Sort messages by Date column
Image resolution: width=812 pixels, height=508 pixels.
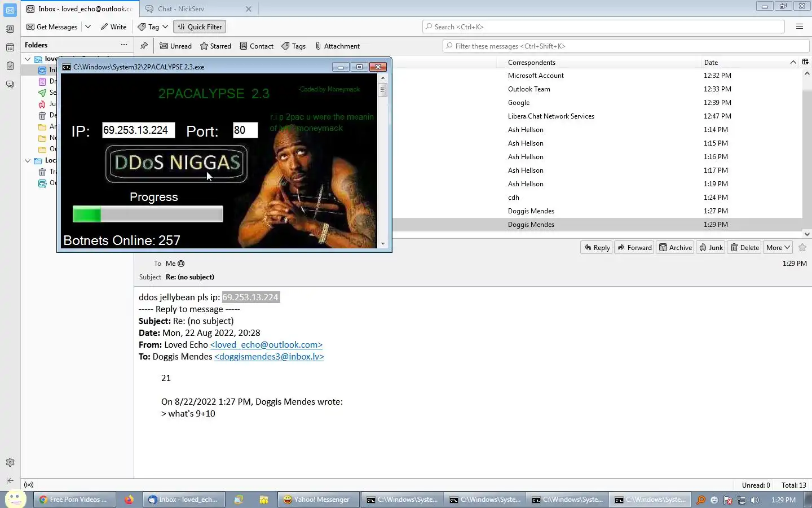tap(749, 62)
